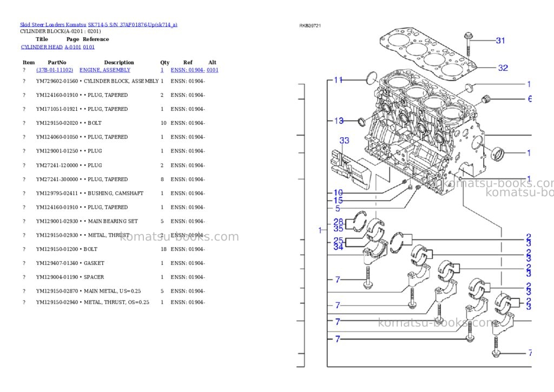554x392 pixels.
Task: Select part number YM129001-01250
Action: point(57,151)
